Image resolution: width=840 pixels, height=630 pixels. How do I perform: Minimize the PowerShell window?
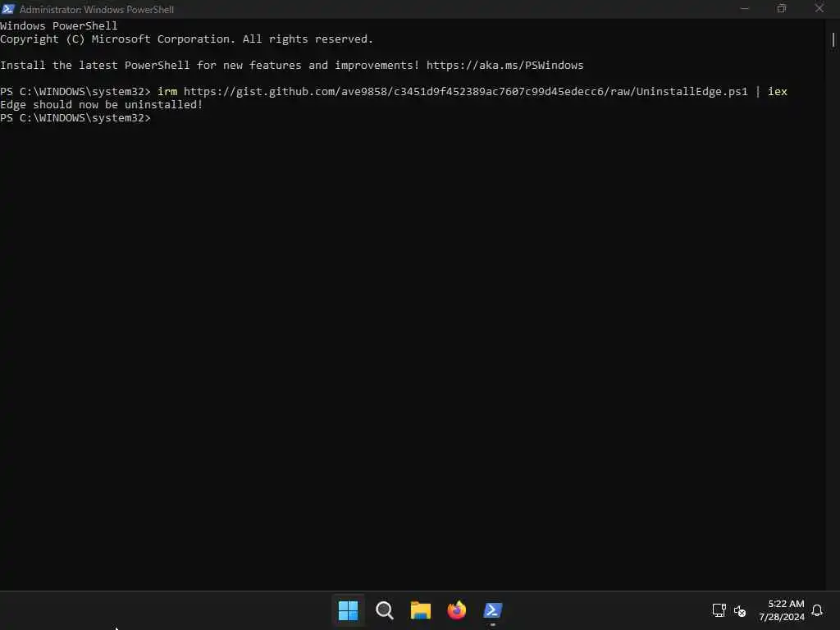point(744,8)
